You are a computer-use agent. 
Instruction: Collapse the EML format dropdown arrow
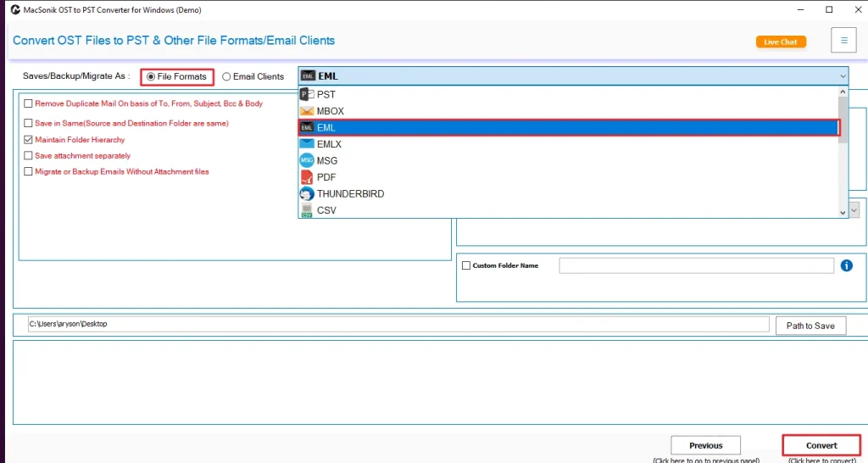tap(843, 76)
